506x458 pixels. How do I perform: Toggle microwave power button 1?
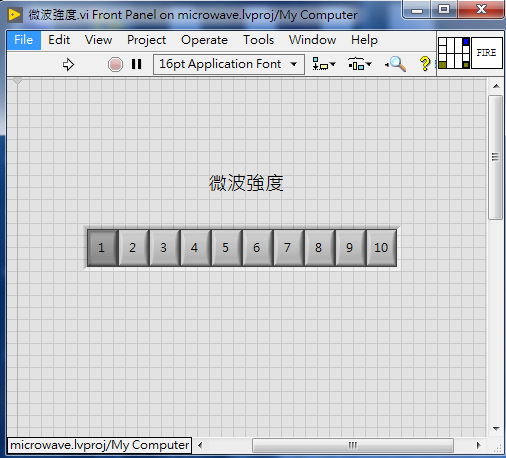click(x=102, y=248)
